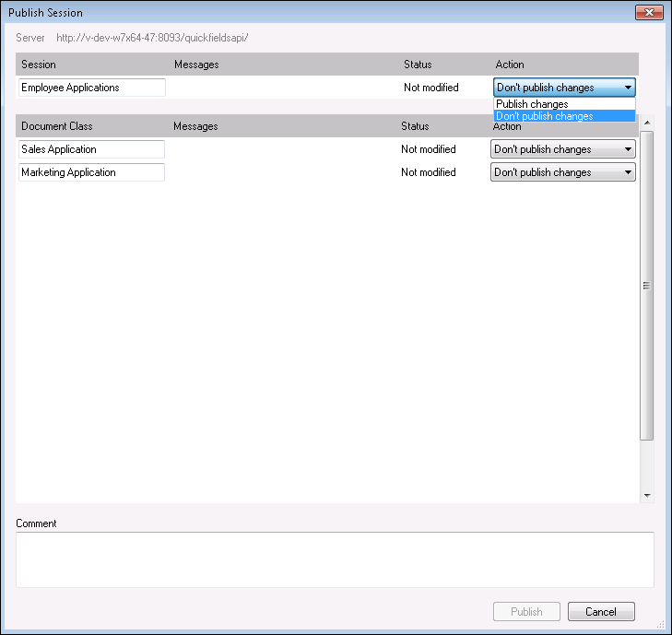Choose 'Publish changes' in the dropdown list
672x635 pixels.
click(564, 104)
